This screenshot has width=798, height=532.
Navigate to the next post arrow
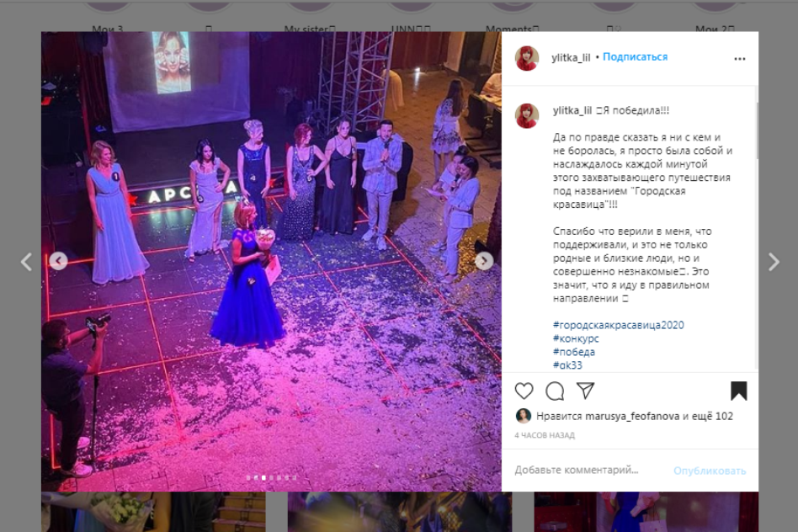[x=774, y=262]
